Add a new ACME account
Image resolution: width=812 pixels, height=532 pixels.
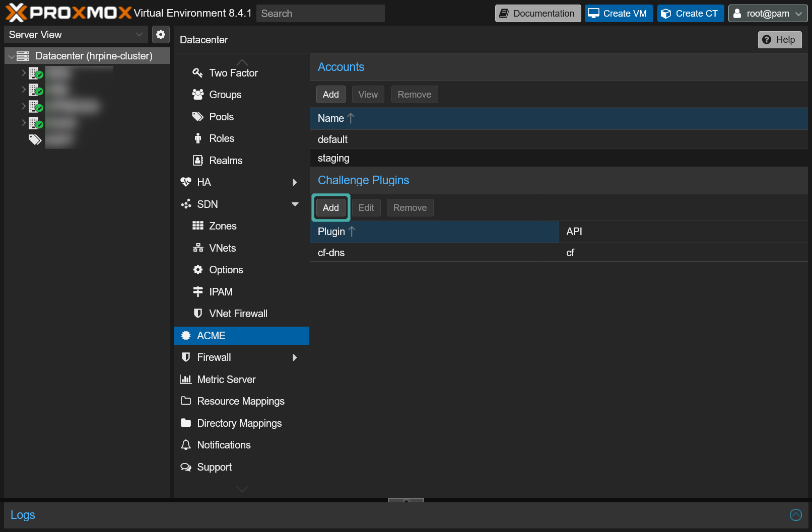331,95
